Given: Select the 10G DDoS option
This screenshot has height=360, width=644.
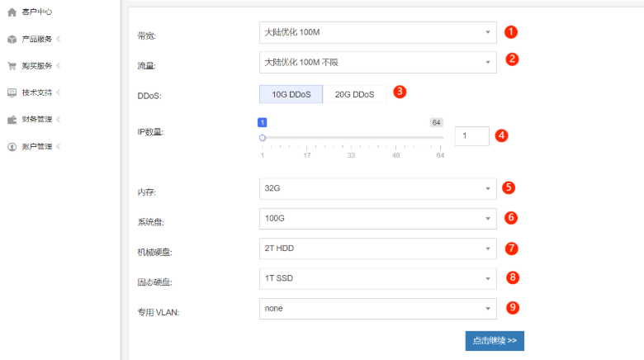Looking at the screenshot, I should click(291, 94).
